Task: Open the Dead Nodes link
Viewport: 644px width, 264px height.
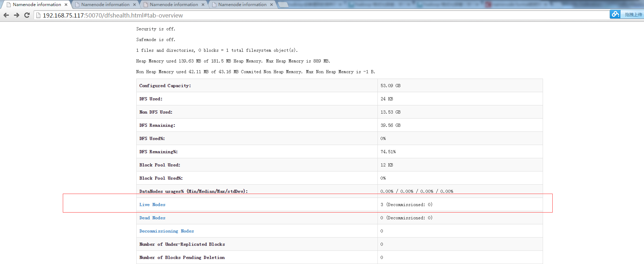Action: click(x=152, y=218)
